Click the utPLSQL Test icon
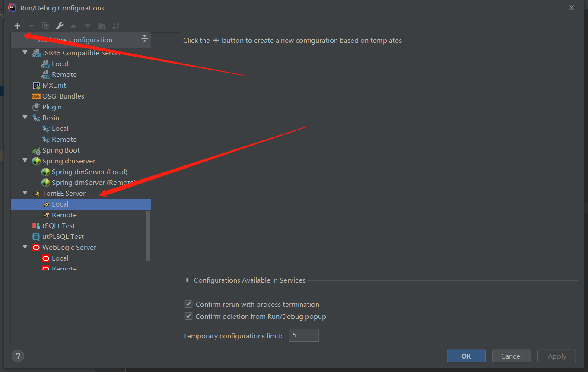This screenshot has height=372, width=588. pos(36,237)
